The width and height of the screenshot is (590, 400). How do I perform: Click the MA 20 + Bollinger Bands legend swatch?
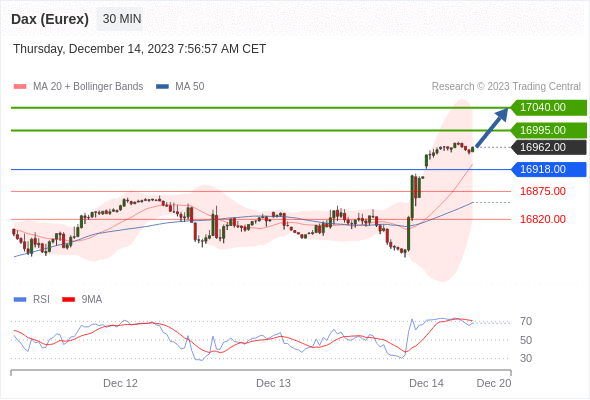[x=20, y=87]
